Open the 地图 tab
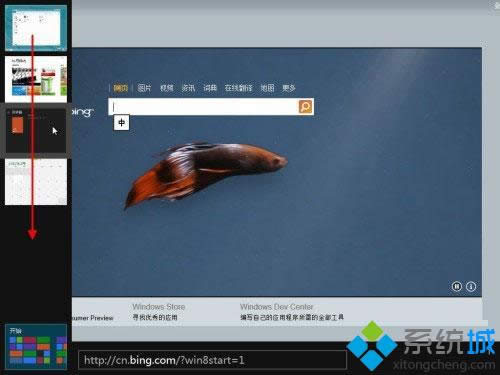 point(267,88)
